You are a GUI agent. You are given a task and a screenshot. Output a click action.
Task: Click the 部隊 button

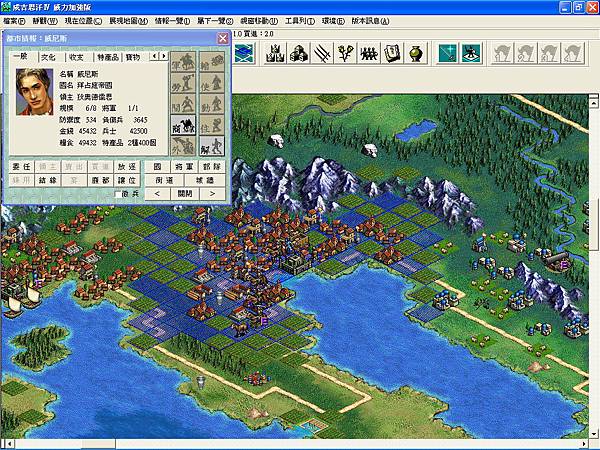pos(212,167)
